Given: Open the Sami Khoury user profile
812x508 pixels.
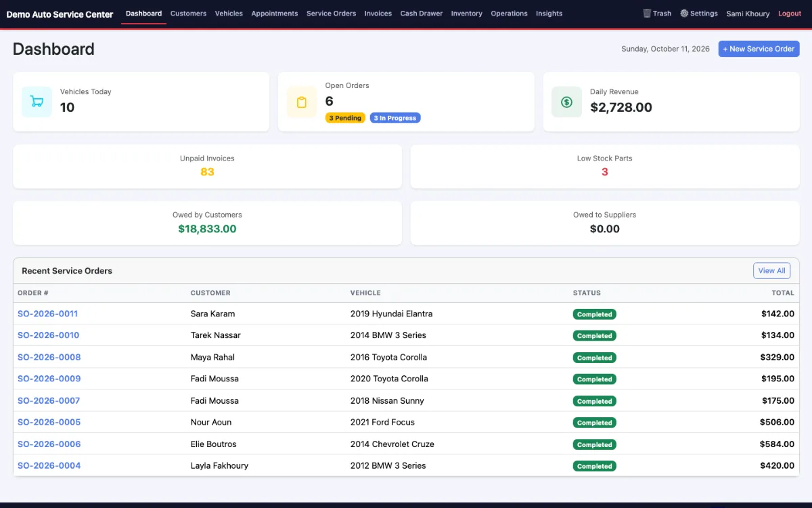Looking at the screenshot, I should [748, 14].
